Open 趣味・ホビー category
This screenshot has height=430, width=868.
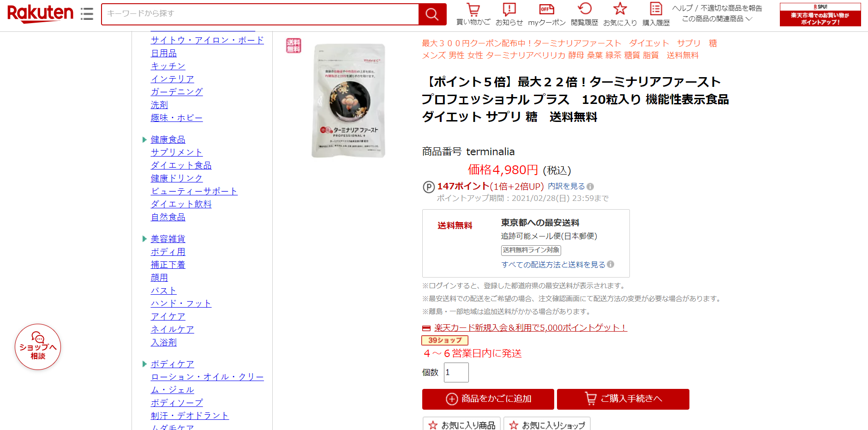coord(177,118)
